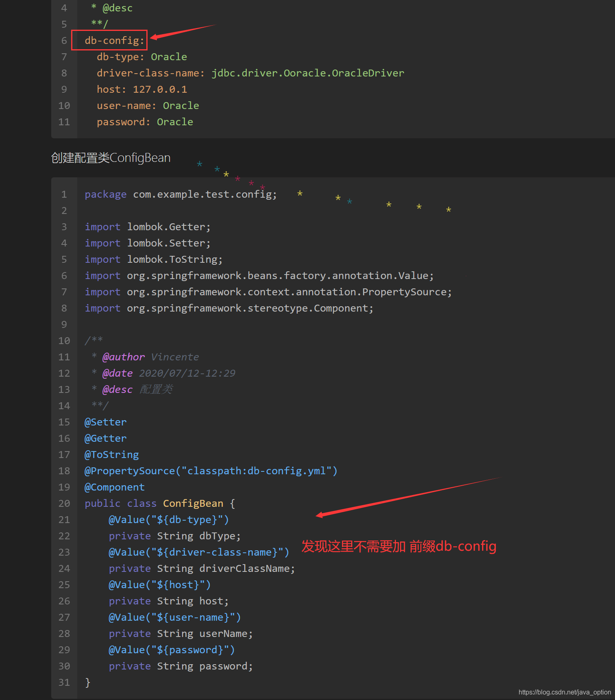This screenshot has width=615, height=700.
Task: Click the 'db-config:' key text
Action: [115, 41]
